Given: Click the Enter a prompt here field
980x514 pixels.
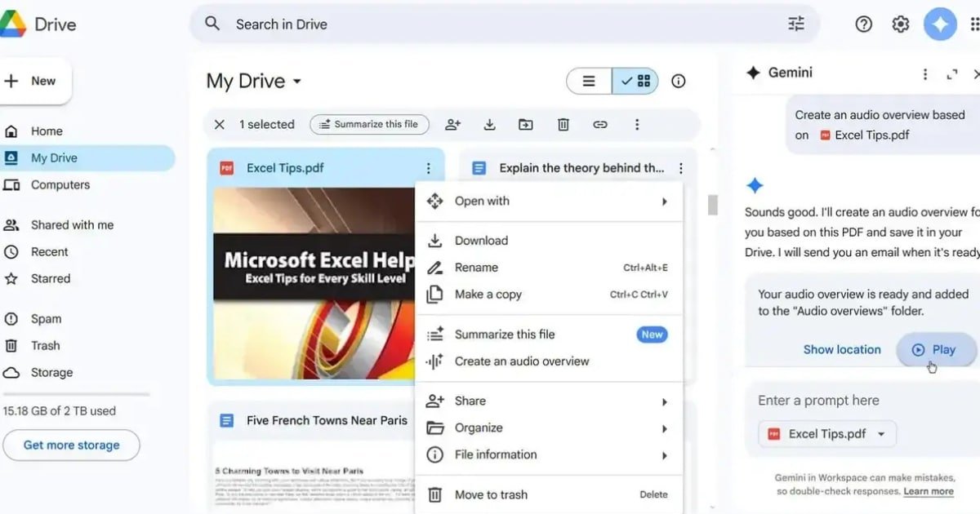Looking at the screenshot, I should 863,401.
